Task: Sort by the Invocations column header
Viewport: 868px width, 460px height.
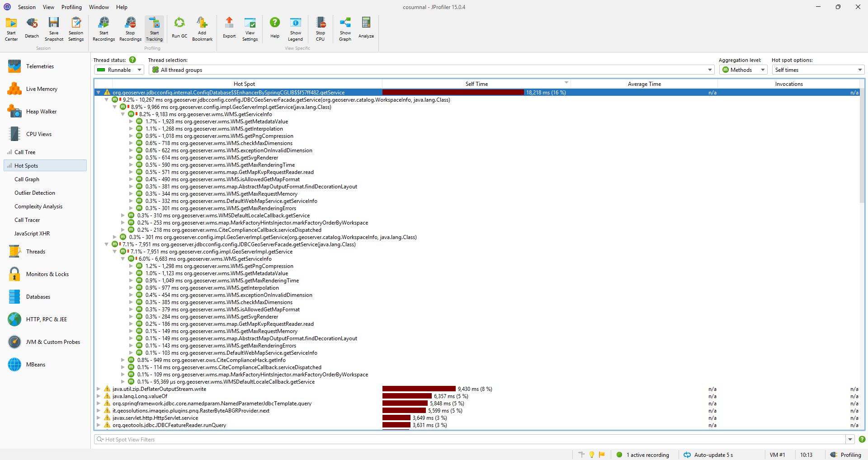Action: click(789, 84)
